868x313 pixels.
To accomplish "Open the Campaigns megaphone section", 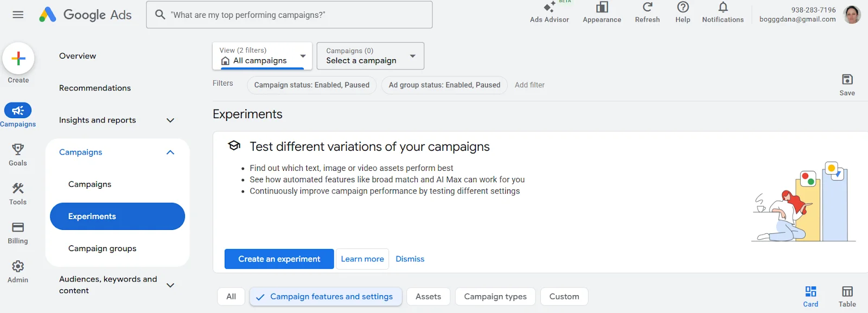I will pos(18,116).
